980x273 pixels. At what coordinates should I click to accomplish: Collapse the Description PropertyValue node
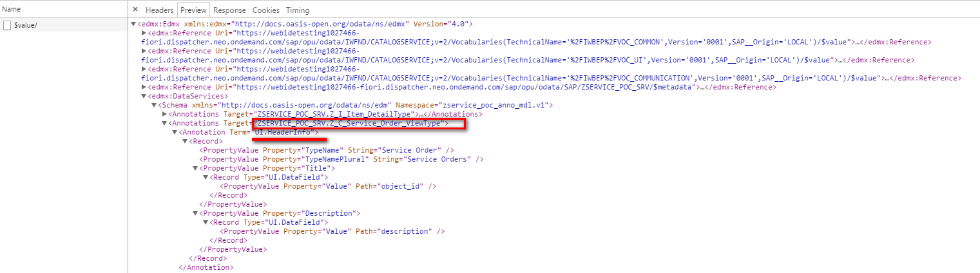pyautogui.click(x=196, y=213)
